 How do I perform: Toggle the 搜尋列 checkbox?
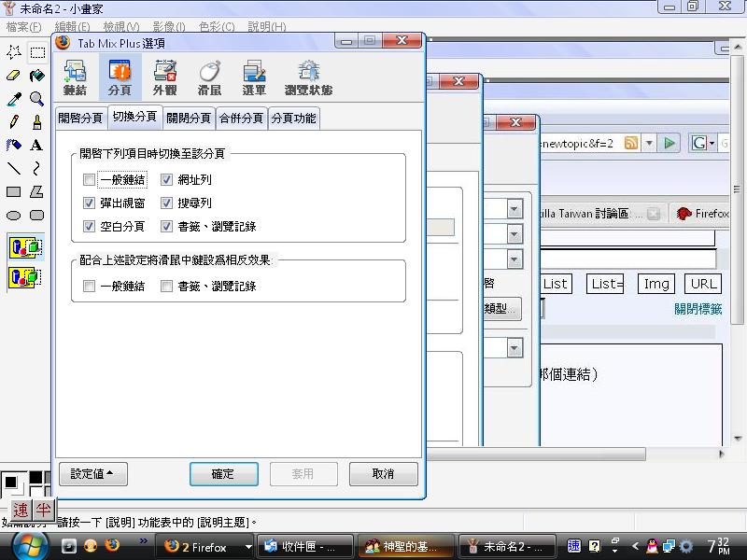(x=167, y=203)
